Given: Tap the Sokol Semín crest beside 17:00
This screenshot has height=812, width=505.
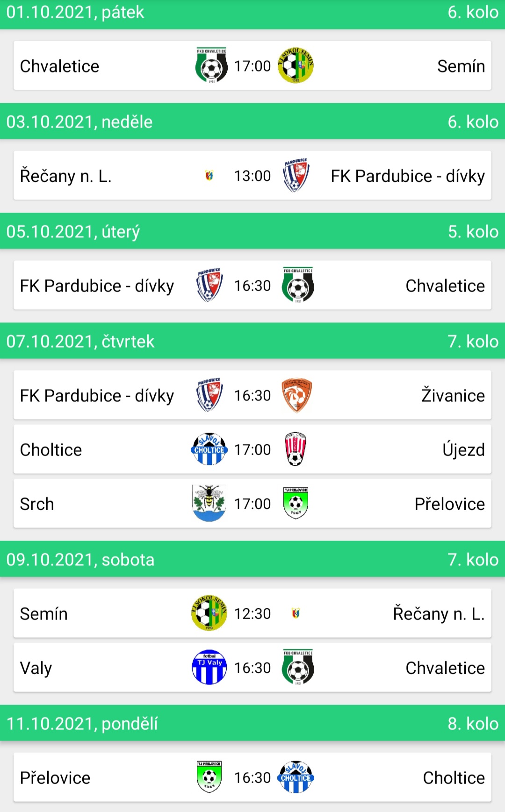Looking at the screenshot, I should click(296, 65).
